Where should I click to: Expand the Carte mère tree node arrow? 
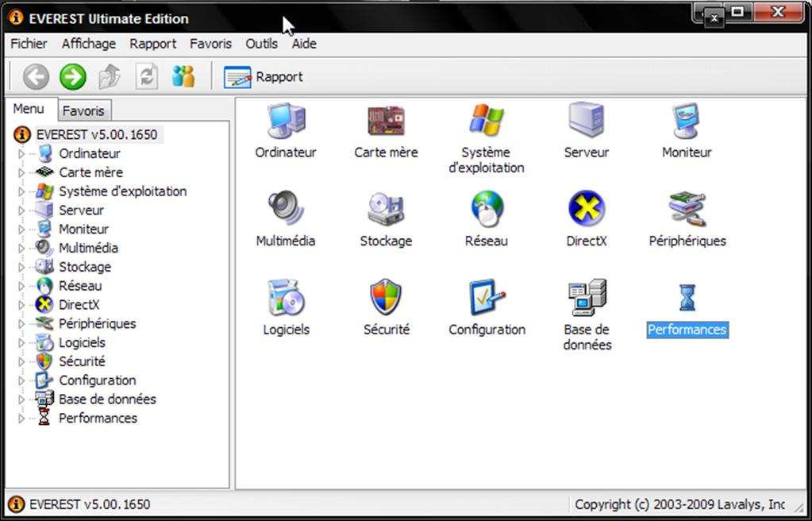(21, 172)
